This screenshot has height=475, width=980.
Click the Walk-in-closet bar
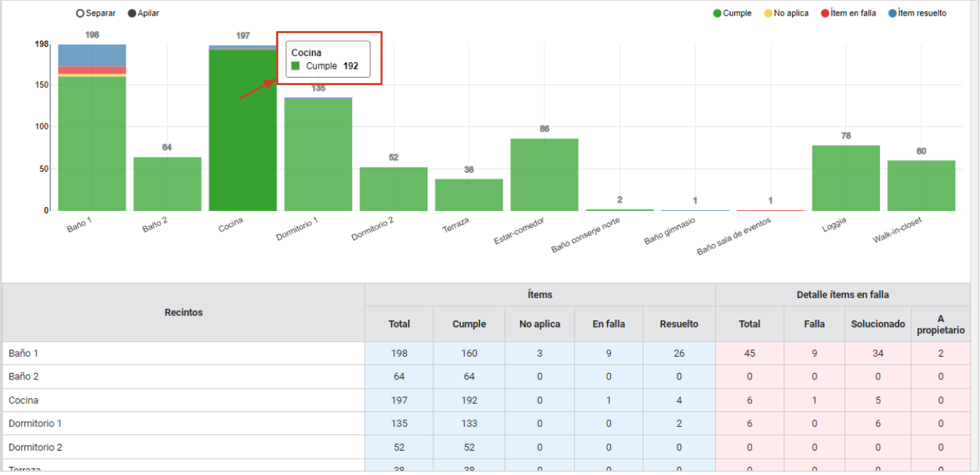coord(922,186)
